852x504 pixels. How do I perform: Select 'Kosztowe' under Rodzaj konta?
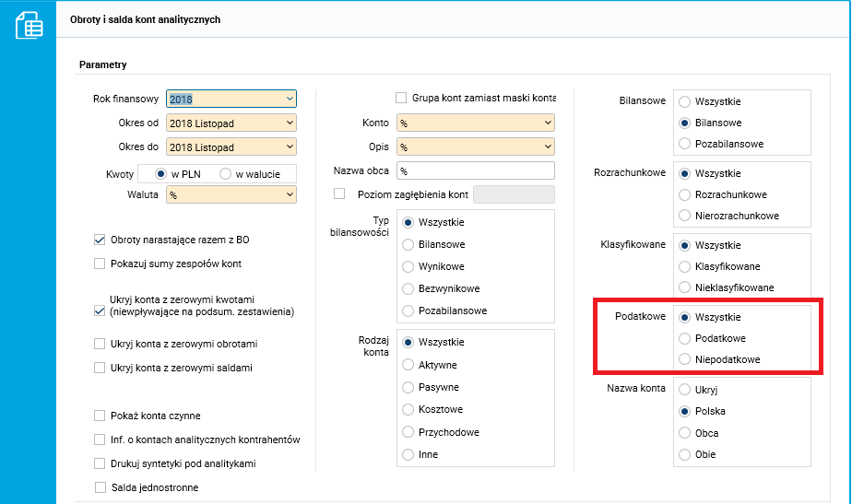tap(408, 409)
